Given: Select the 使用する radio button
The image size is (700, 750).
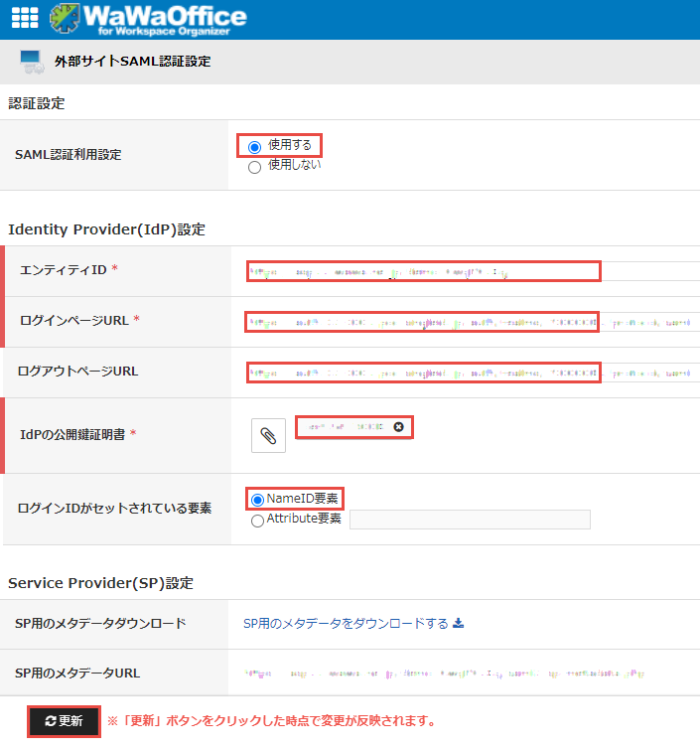Looking at the screenshot, I should [x=254, y=147].
